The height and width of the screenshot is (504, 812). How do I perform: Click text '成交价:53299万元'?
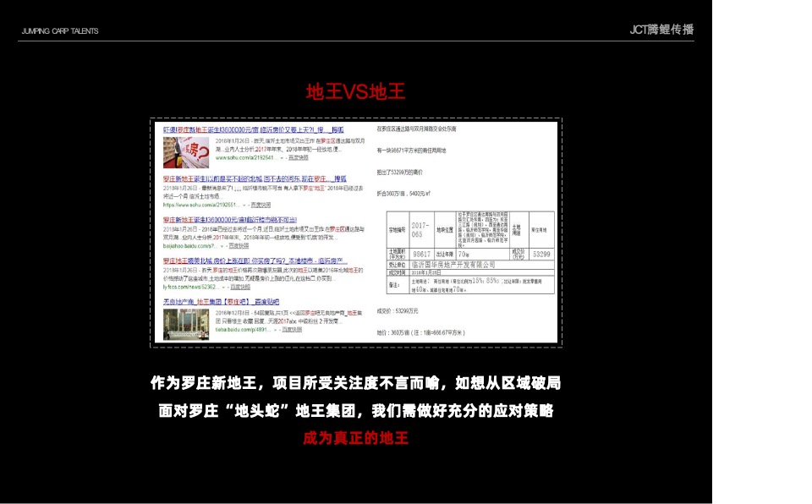point(398,311)
